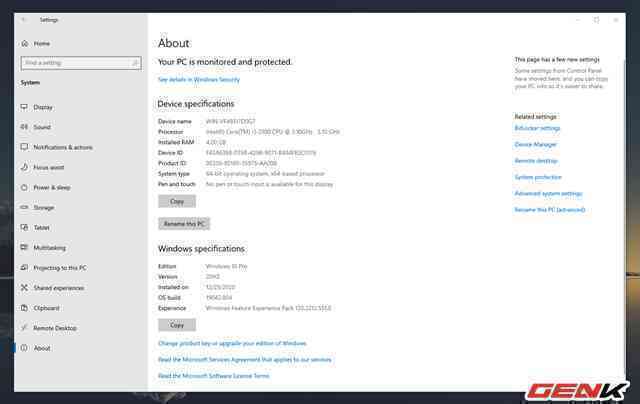640x404 pixels.
Task: Select the Product ID value
Action: (x=241, y=163)
